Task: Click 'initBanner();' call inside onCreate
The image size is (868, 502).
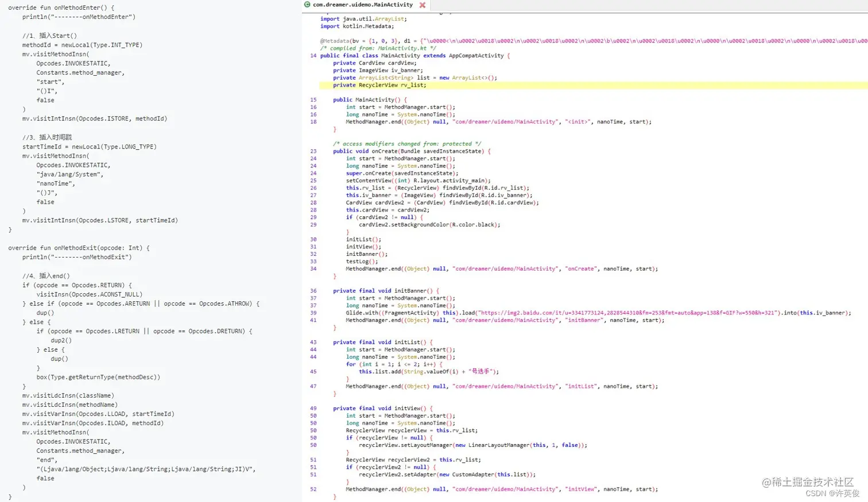Action: click(367, 254)
